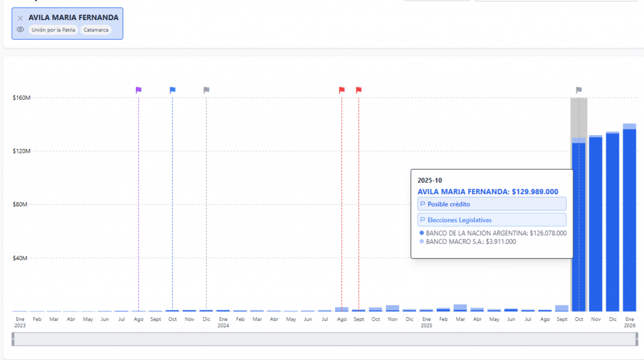
Task: Click the purple flag event marker
Action: (x=138, y=90)
